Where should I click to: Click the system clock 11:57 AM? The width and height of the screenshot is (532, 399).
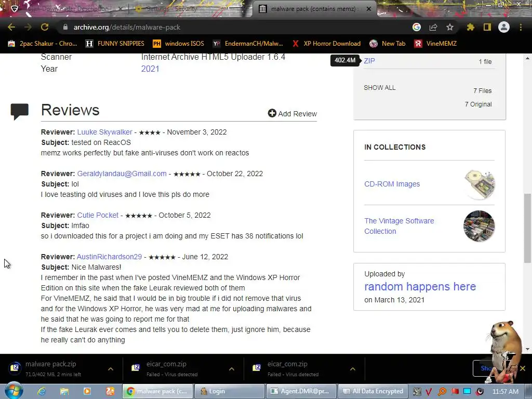(x=505, y=391)
